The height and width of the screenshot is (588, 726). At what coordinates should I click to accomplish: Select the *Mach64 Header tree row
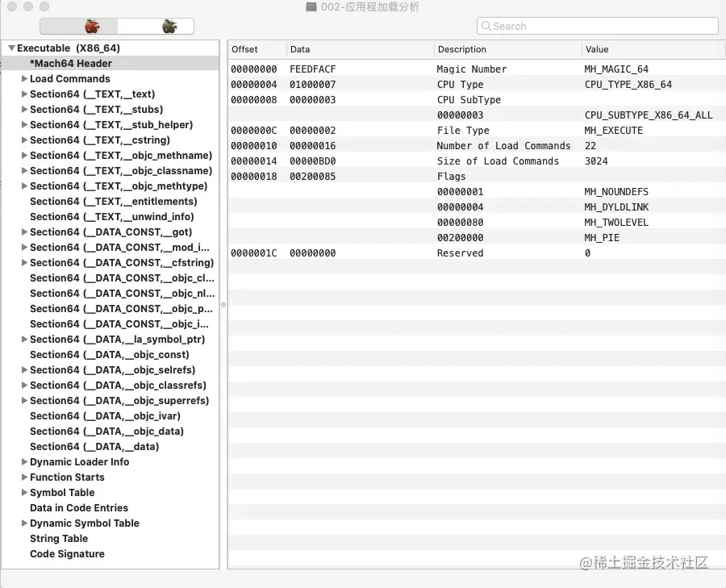click(x=111, y=64)
